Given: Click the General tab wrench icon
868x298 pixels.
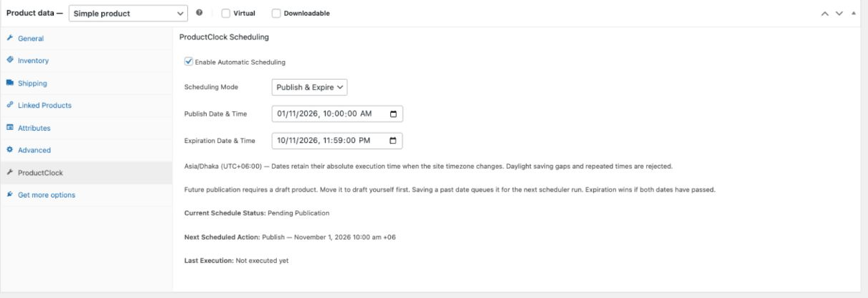Looking at the screenshot, I should [9, 38].
